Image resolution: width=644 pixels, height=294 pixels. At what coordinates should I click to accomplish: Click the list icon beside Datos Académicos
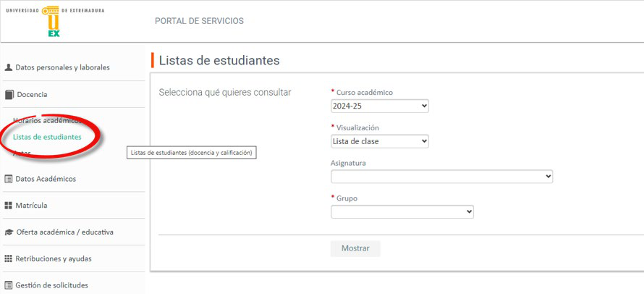tap(8, 179)
